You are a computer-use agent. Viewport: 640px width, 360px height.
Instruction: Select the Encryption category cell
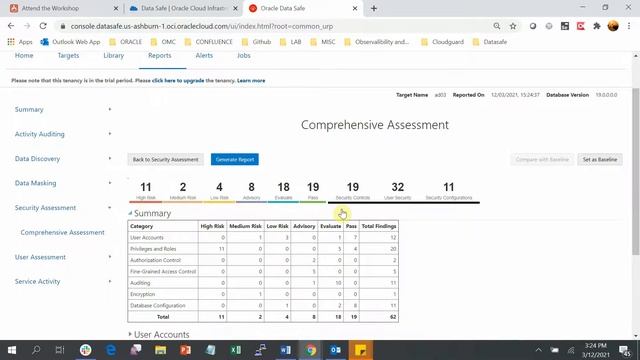tap(163, 294)
